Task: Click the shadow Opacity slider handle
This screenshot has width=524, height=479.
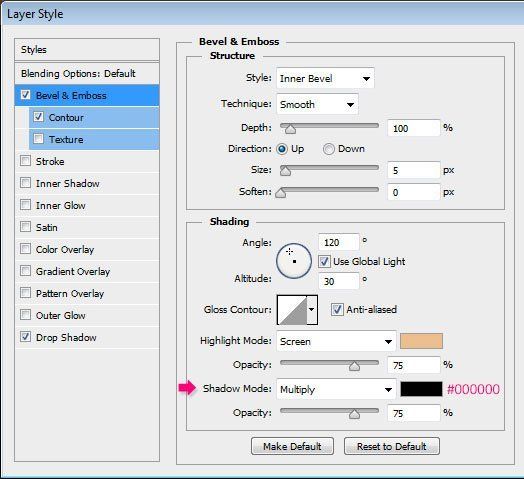Action: (354, 414)
